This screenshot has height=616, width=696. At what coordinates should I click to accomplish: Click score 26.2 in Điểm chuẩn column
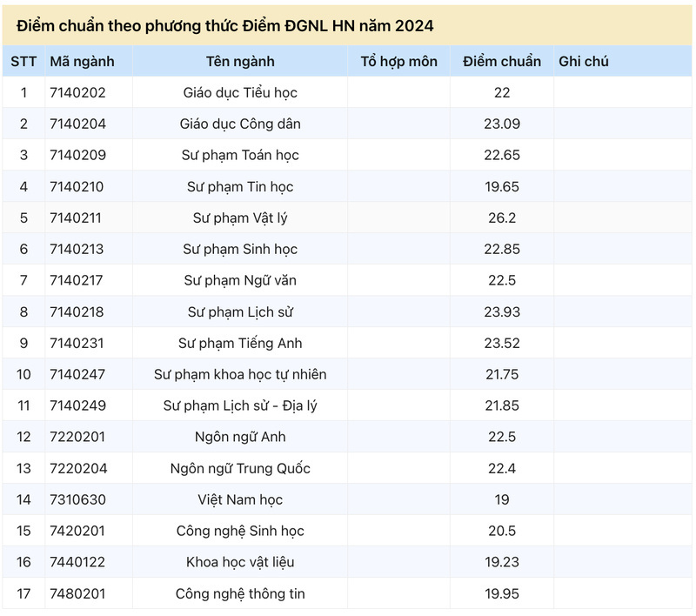(x=502, y=218)
